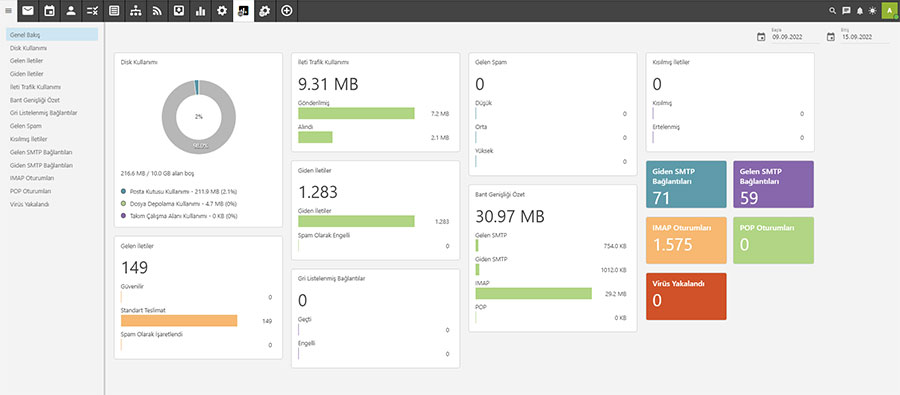
Task: Click the IMAP 29.2 MB bandwidth bar
Action: [533, 293]
